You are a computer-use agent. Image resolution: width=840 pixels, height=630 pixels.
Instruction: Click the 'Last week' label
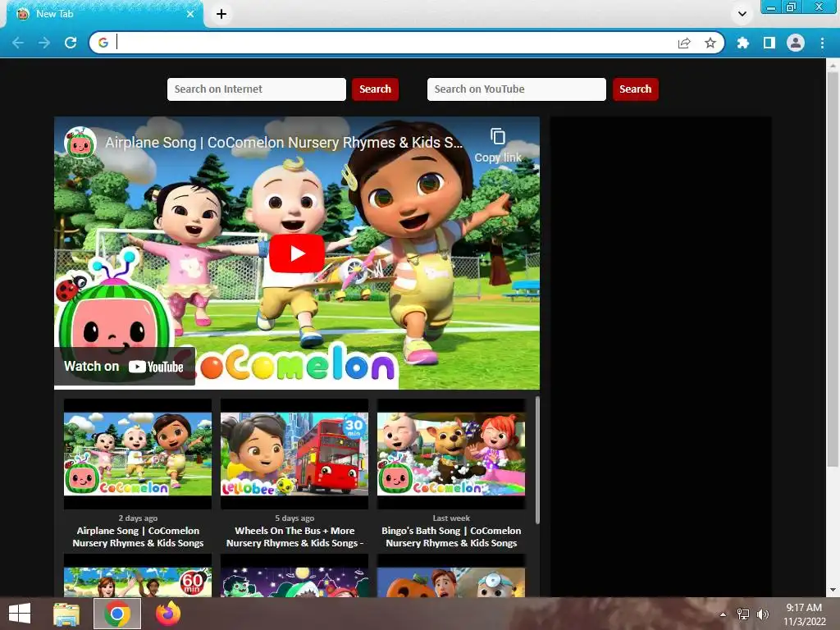[x=451, y=518]
